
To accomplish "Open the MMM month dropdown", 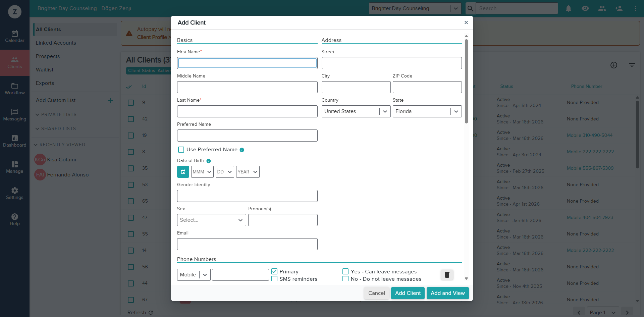I will pyautogui.click(x=202, y=172).
